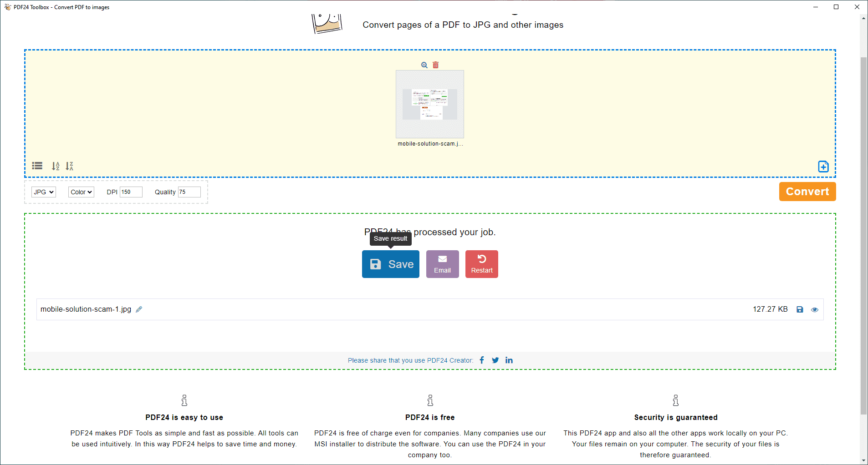Image resolution: width=868 pixels, height=465 pixels.
Task: Click the 'PDF24 is free' heading
Action: pyautogui.click(x=430, y=417)
